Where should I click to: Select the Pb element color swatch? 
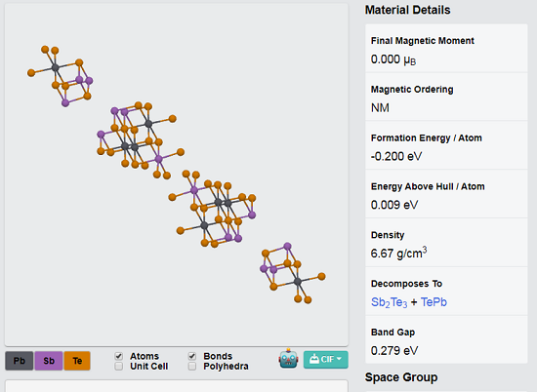pyautogui.click(x=20, y=361)
